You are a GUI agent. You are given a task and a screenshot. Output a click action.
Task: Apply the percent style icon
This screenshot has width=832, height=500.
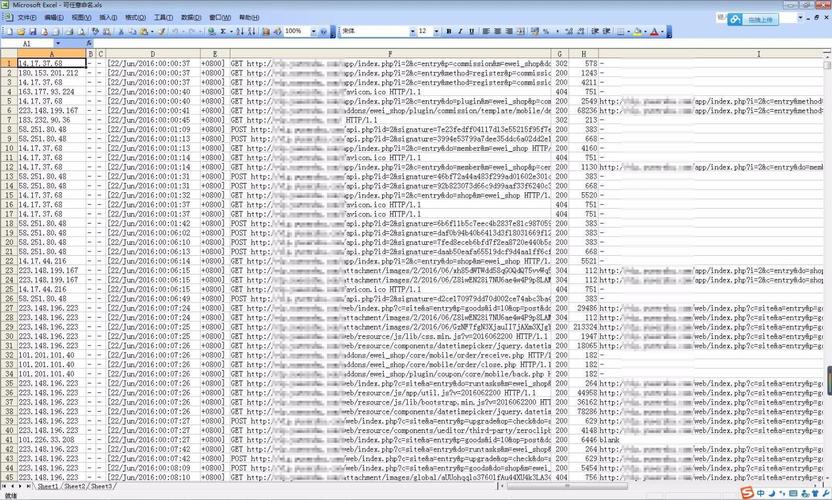[x=547, y=31]
